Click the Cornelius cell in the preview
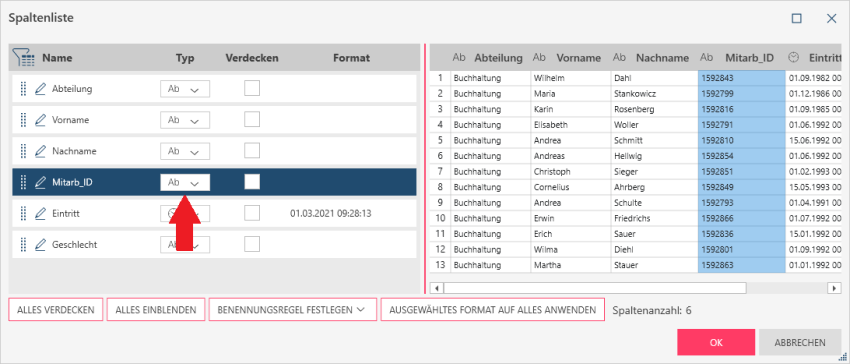Screen dimensions: 850x364 tap(570, 187)
